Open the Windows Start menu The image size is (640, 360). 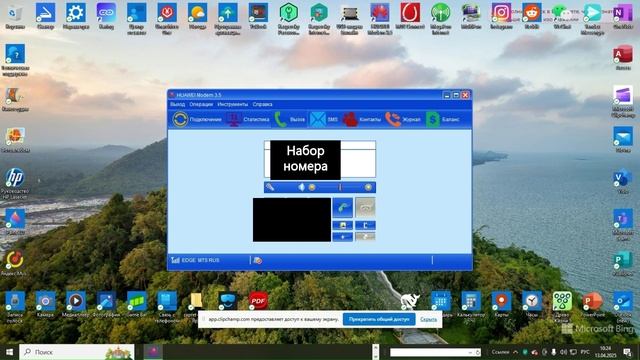point(9,352)
